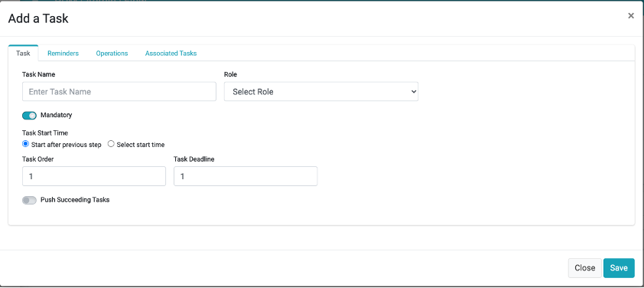Switch to the Reminders tab
The image size is (644, 288).
click(63, 53)
